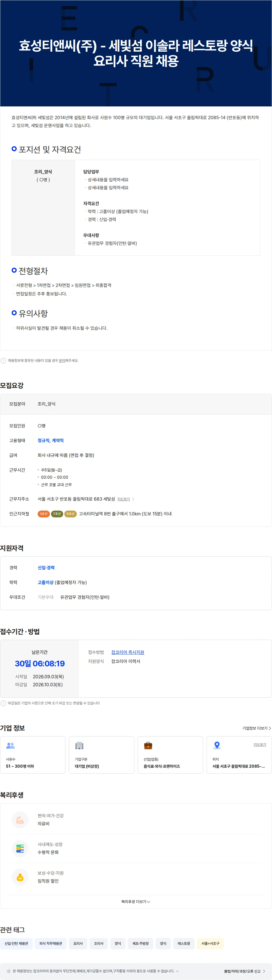Select the 신입·인턴 채용관 tag
The width and height of the screenshot is (272, 980).
pyautogui.click(x=16, y=943)
